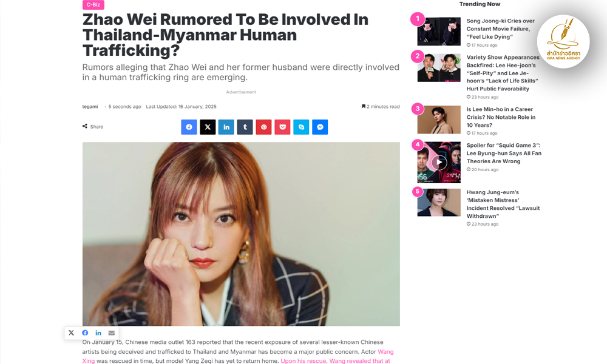
Task: Share article on Pinterest
Action: 263,127
